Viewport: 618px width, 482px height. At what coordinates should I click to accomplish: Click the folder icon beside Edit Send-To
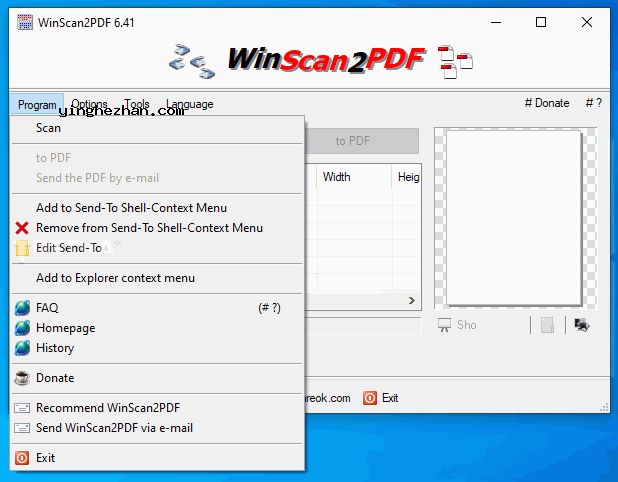pyautogui.click(x=22, y=249)
